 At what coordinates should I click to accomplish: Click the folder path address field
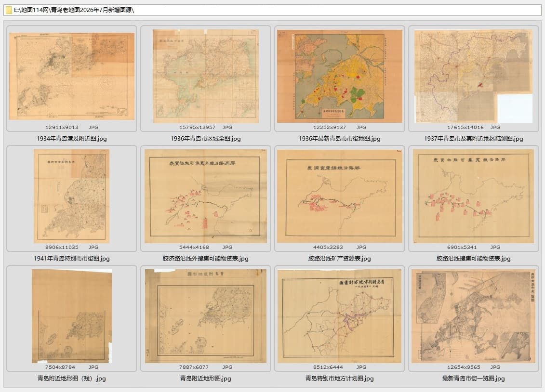point(272,10)
